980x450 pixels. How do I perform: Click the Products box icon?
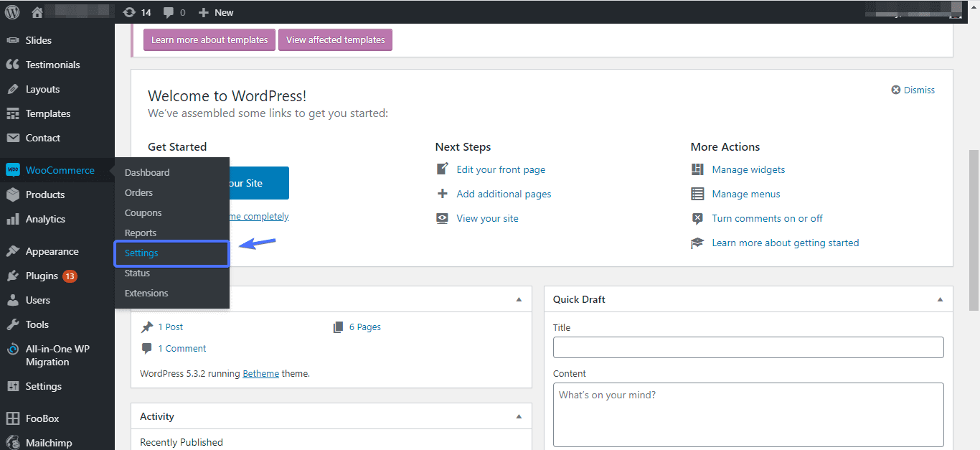pyautogui.click(x=12, y=194)
